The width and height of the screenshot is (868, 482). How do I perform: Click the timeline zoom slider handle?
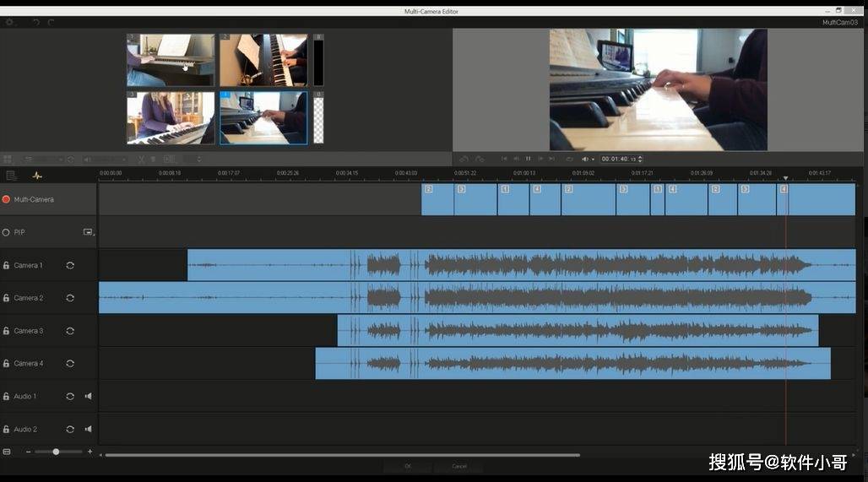pos(56,452)
